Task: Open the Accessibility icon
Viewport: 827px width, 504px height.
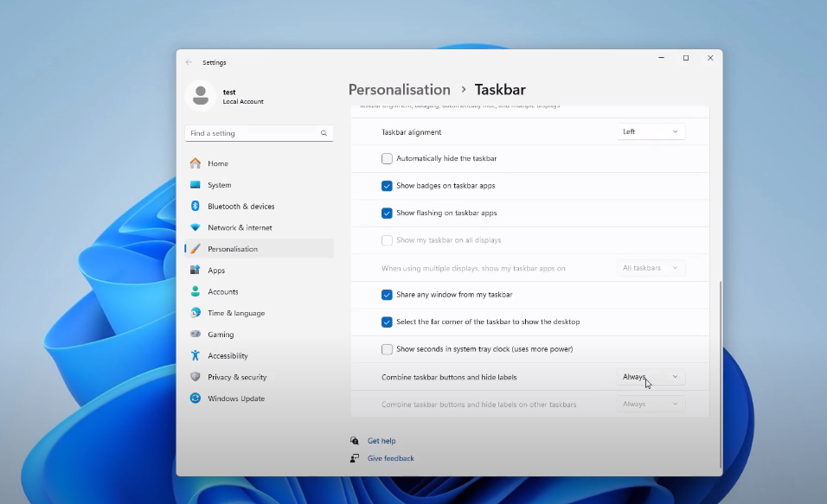Action: pyautogui.click(x=196, y=355)
